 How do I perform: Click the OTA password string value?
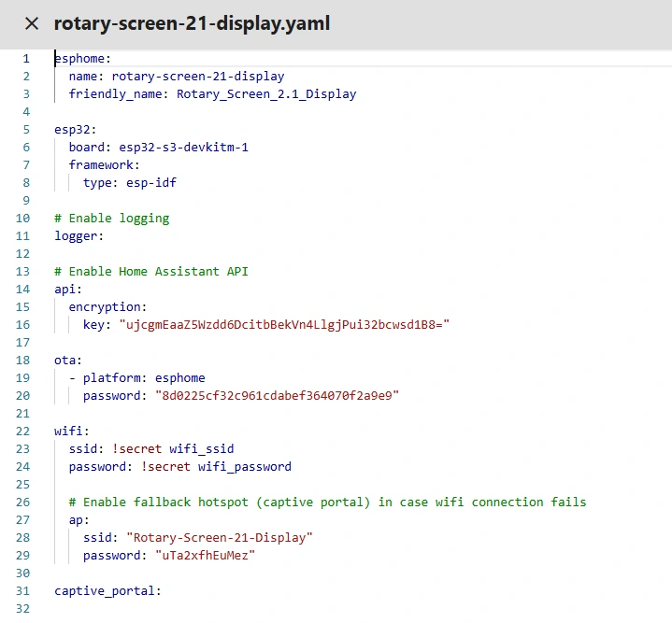click(277, 396)
